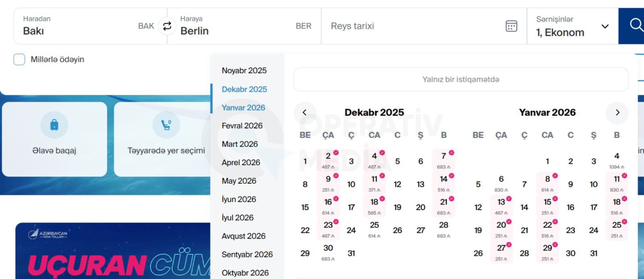This screenshot has height=279, width=644.
Task: Click the seat selection icon
Action: [x=166, y=125]
